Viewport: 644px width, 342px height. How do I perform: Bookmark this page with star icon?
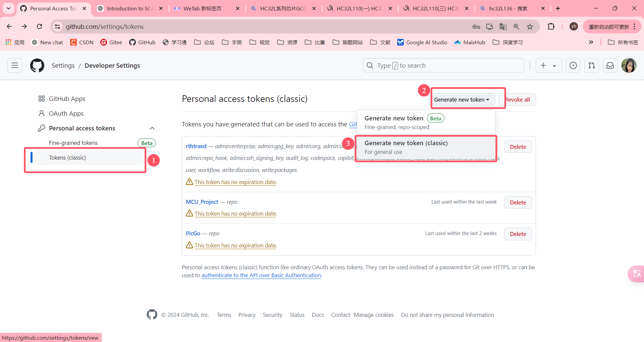pos(530,26)
